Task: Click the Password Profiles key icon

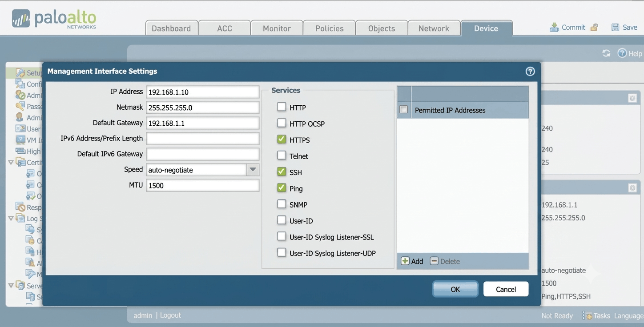Action: pos(20,106)
